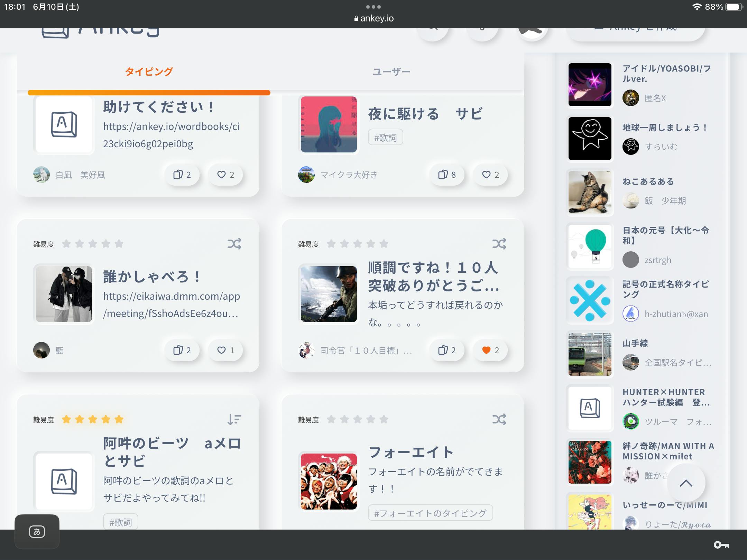Click shuffle icon on 順調ですね card
The width and height of the screenshot is (747, 560).
pos(499,244)
